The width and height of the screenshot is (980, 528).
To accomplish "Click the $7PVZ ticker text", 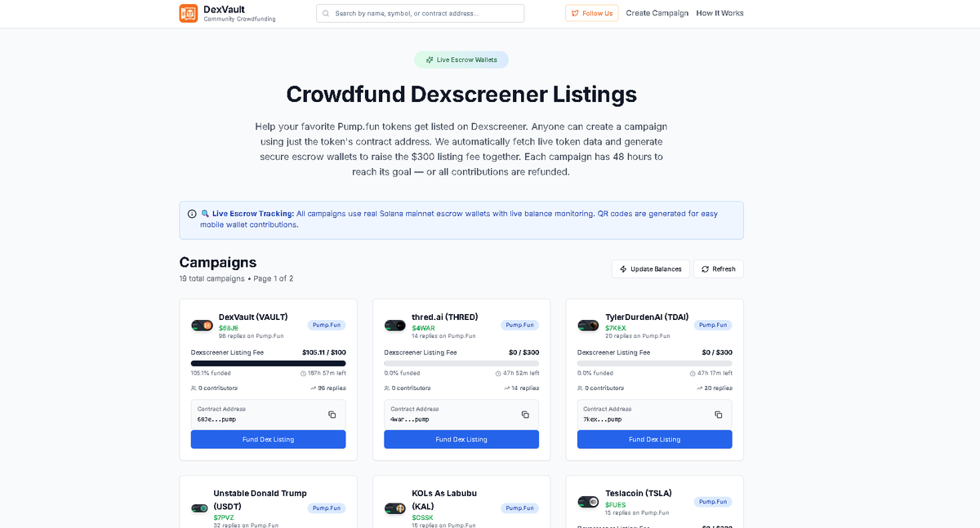I will [224, 517].
